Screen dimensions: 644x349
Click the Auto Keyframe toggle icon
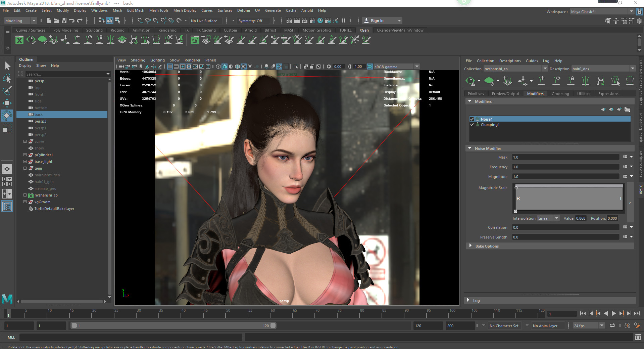[627, 325]
